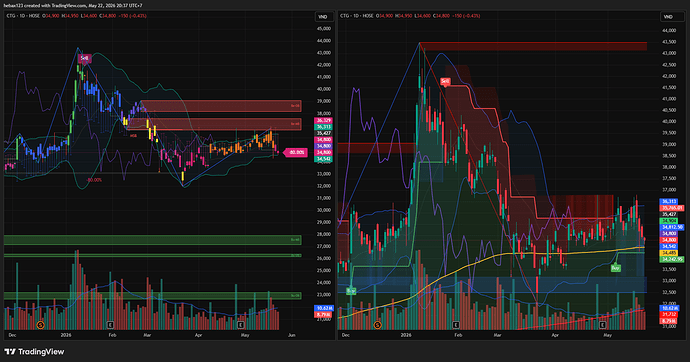Click the red 8.79M volume label on left chart
Screen dimensions: 690x362
[x=323, y=314]
